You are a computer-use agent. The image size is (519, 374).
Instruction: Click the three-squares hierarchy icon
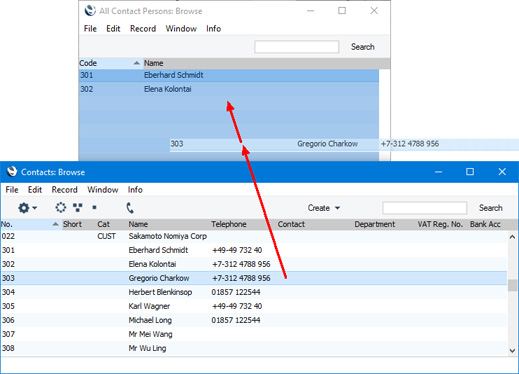tap(78, 208)
